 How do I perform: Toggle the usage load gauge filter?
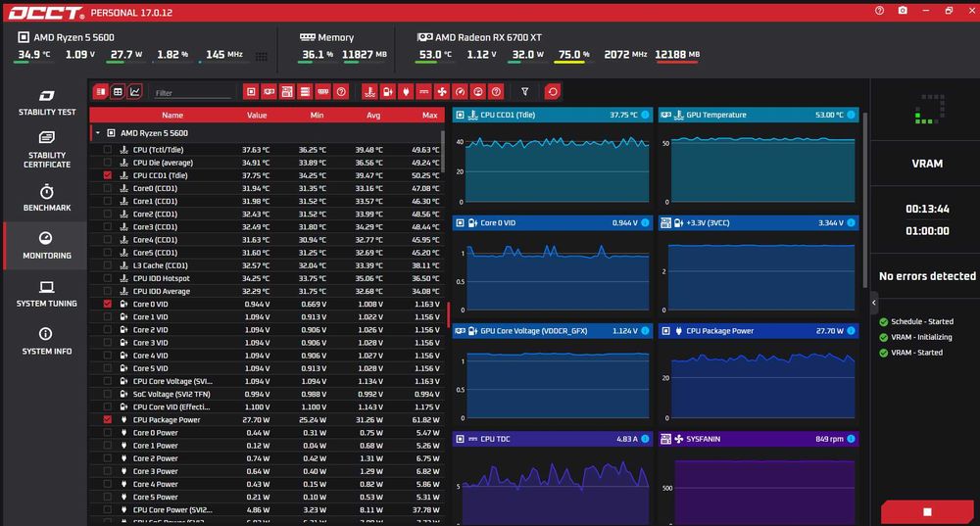[478, 92]
